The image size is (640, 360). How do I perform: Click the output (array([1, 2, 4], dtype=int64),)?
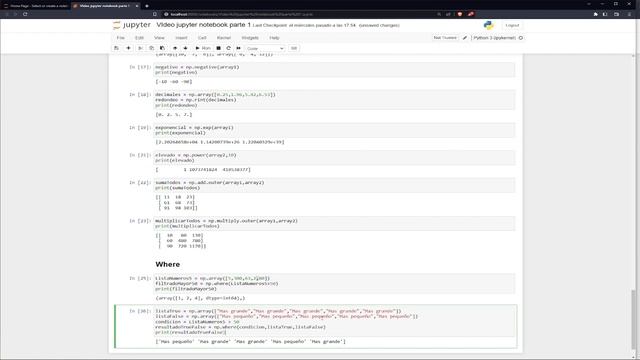click(200, 298)
